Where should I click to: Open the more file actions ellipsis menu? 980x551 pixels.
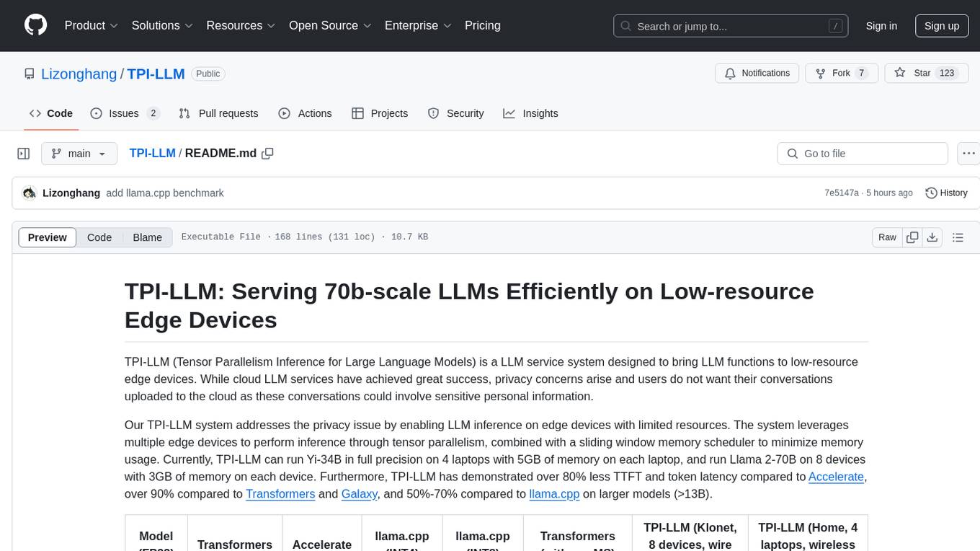click(x=968, y=154)
